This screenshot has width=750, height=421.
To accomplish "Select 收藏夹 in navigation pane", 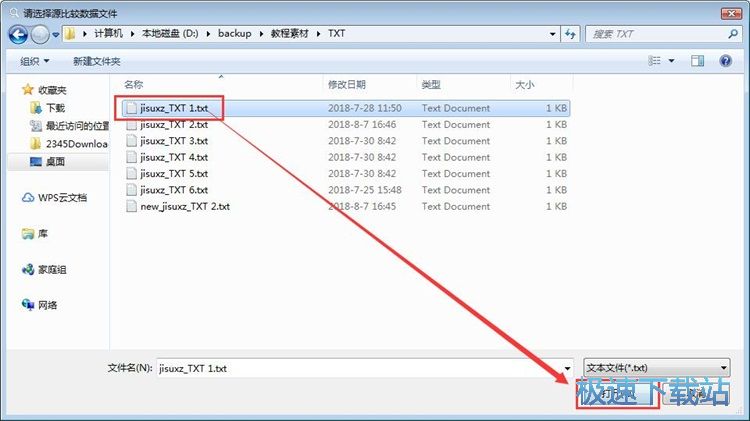I will click(52, 90).
